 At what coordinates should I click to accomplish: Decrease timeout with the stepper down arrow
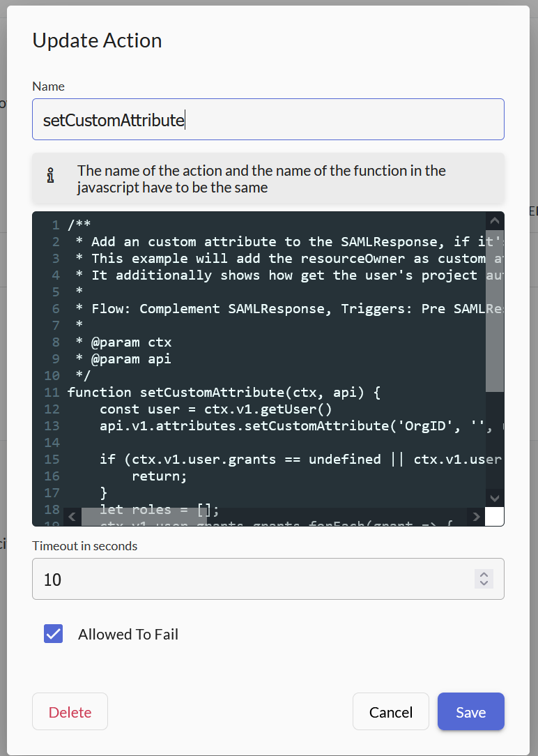tap(484, 583)
